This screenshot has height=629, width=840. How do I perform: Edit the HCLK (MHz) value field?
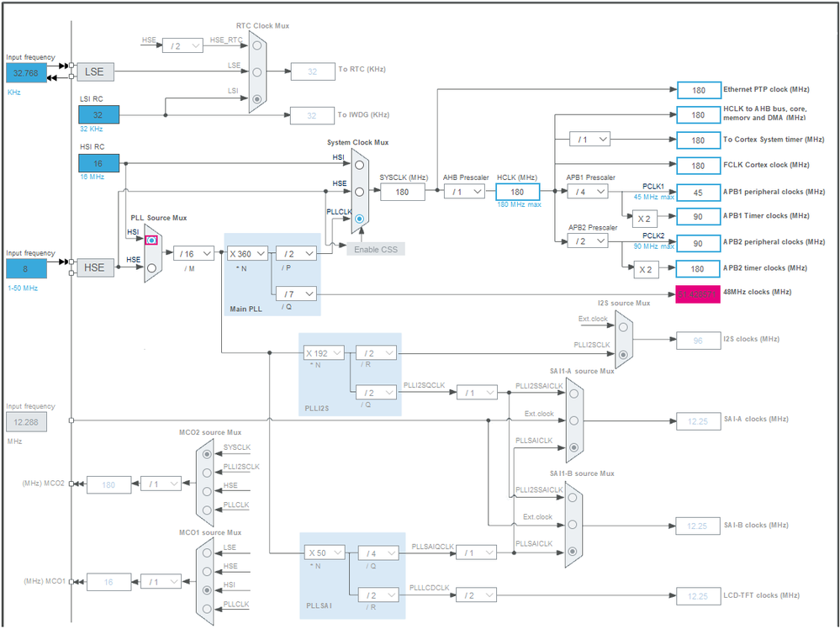517,192
